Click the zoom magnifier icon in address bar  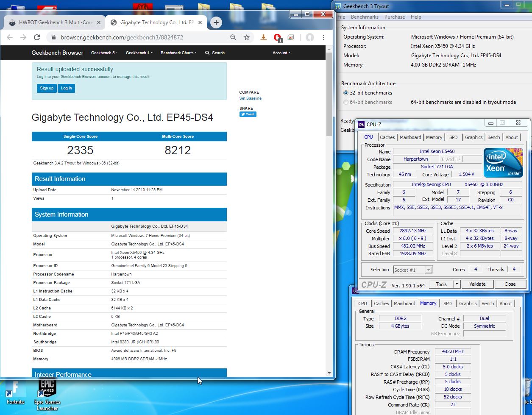tap(233, 37)
